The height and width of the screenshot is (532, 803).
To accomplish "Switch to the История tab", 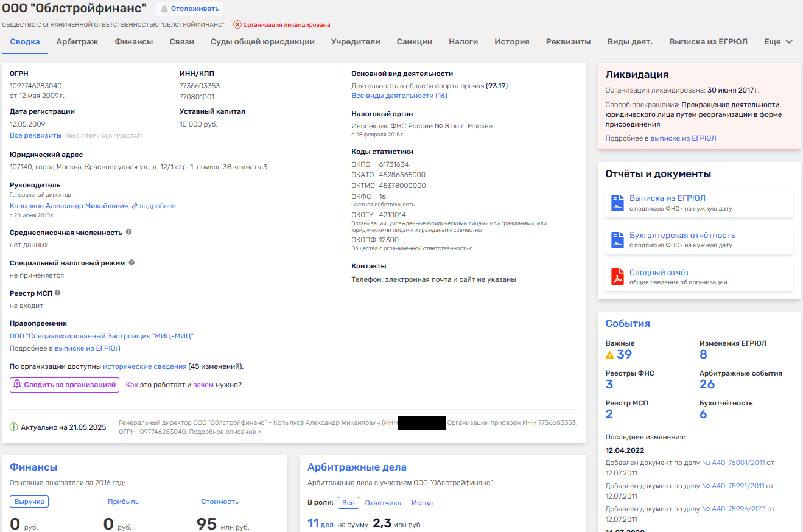I will (x=512, y=42).
